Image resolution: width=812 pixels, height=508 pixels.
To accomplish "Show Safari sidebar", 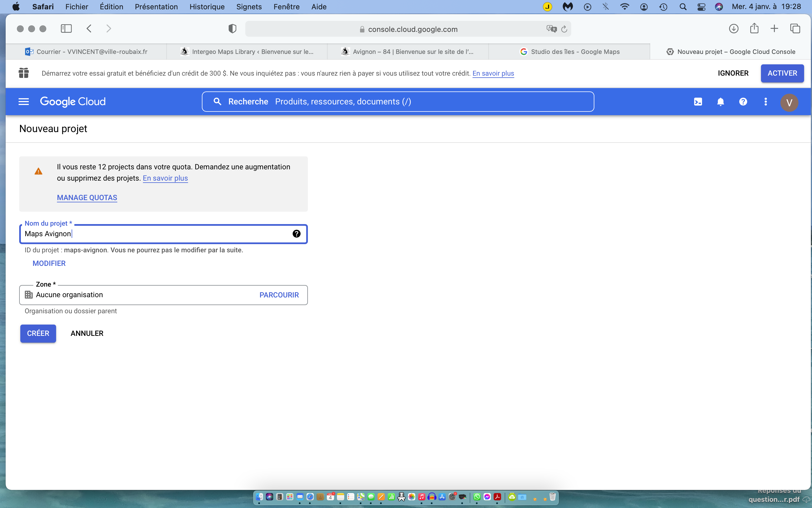I will [66, 29].
